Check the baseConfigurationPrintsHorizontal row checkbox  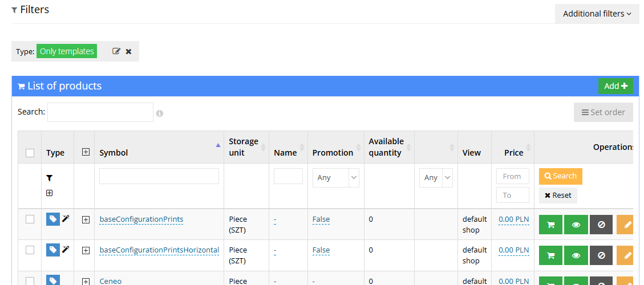30,250
